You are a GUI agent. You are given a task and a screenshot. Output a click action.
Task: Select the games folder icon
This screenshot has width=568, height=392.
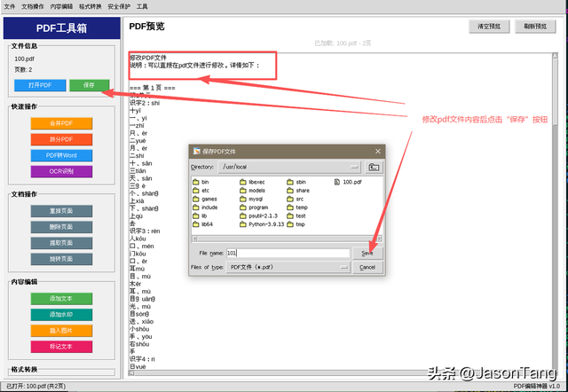[x=196, y=199]
